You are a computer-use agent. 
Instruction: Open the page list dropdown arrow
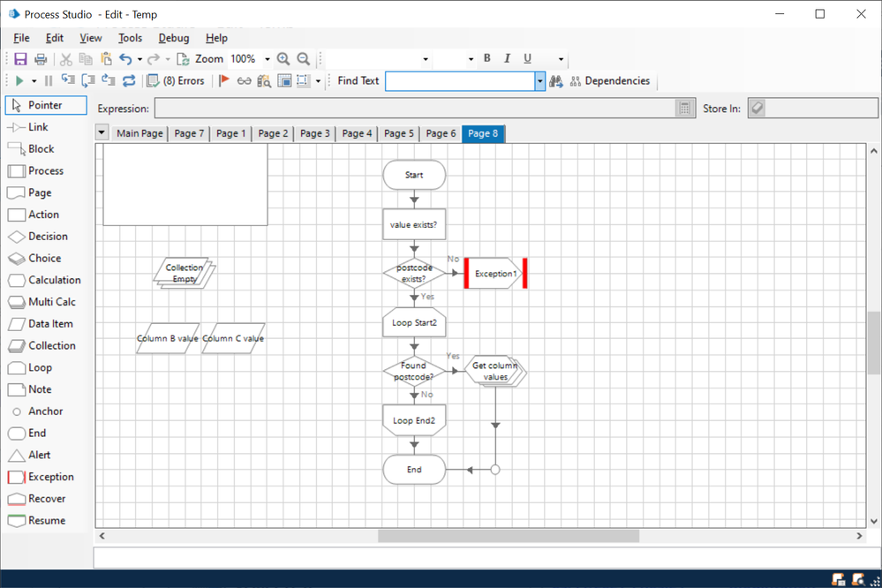point(102,133)
